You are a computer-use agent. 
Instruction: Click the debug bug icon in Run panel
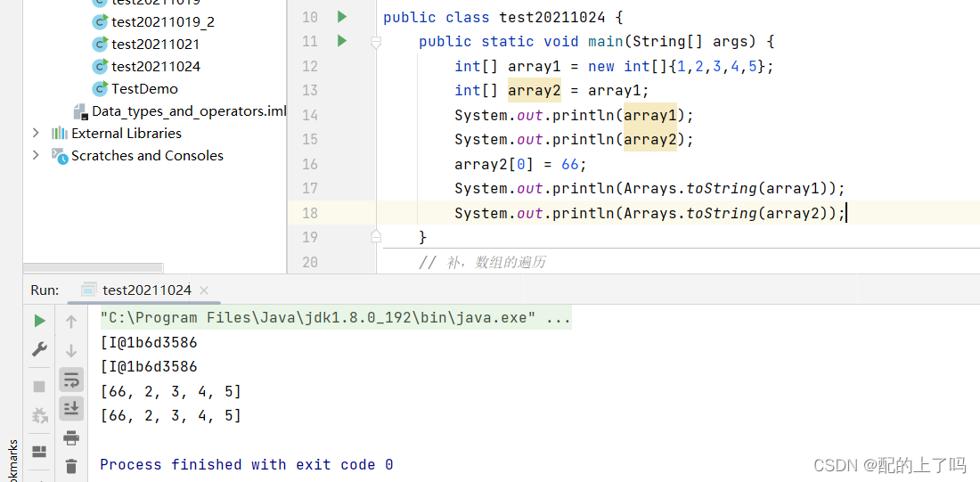(39, 415)
